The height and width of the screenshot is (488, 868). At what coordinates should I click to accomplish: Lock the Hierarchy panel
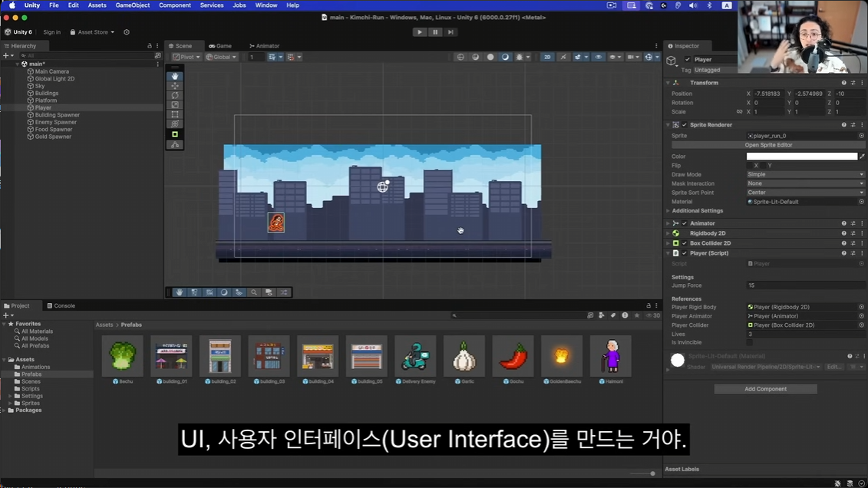click(x=150, y=46)
